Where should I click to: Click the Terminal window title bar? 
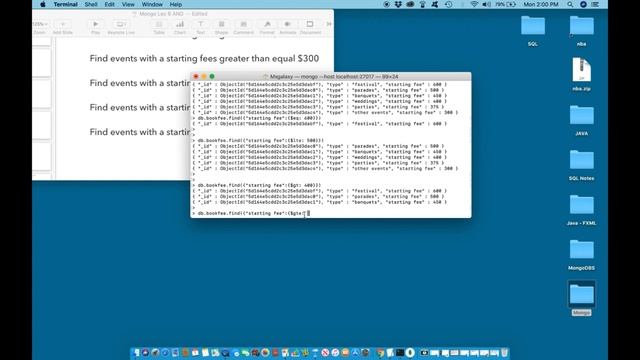pyautogui.click(x=331, y=76)
